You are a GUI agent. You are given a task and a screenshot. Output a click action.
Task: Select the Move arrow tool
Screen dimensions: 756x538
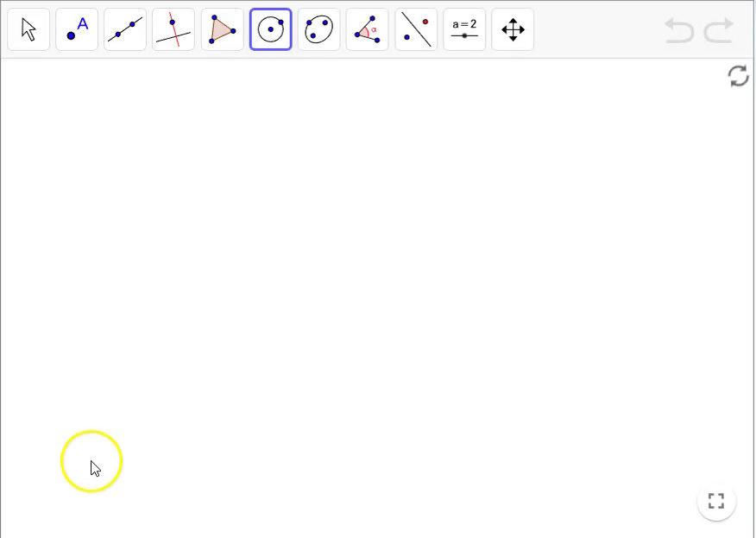tap(28, 29)
